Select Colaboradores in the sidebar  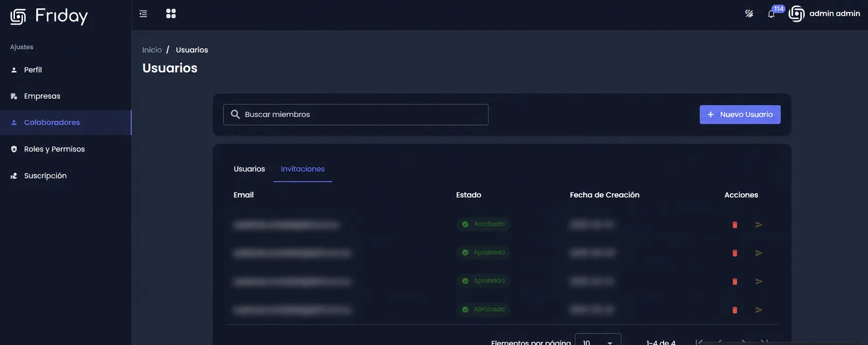[x=65, y=122]
